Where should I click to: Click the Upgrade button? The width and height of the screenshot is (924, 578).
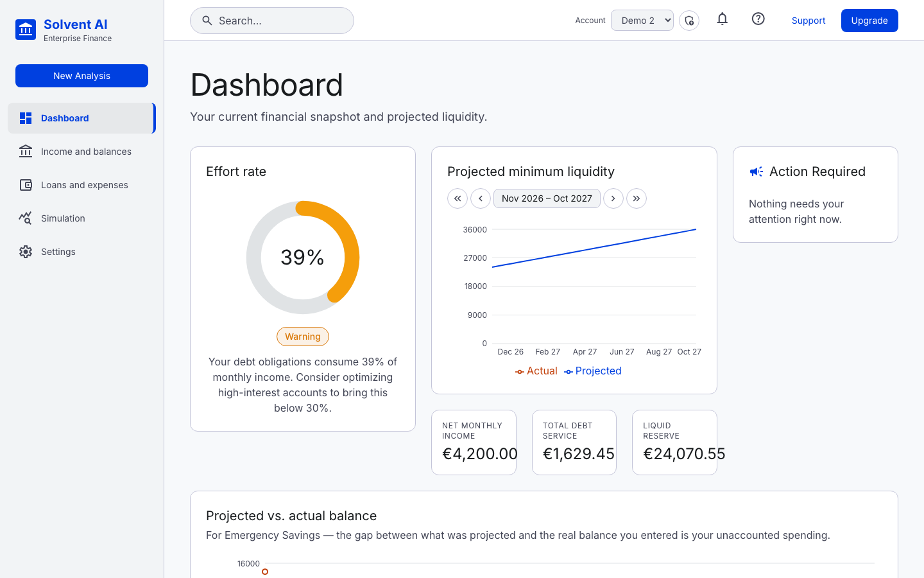(869, 21)
